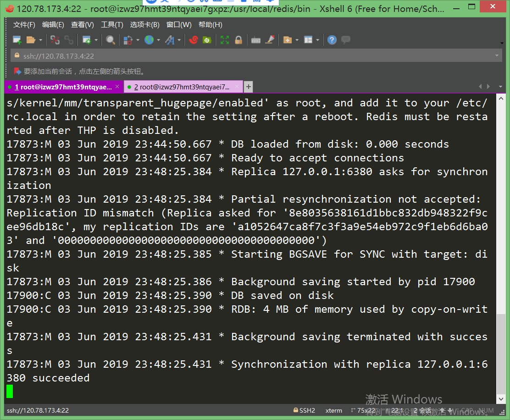Click the Font icon
The height and width of the screenshot is (420, 510).
click(170, 40)
